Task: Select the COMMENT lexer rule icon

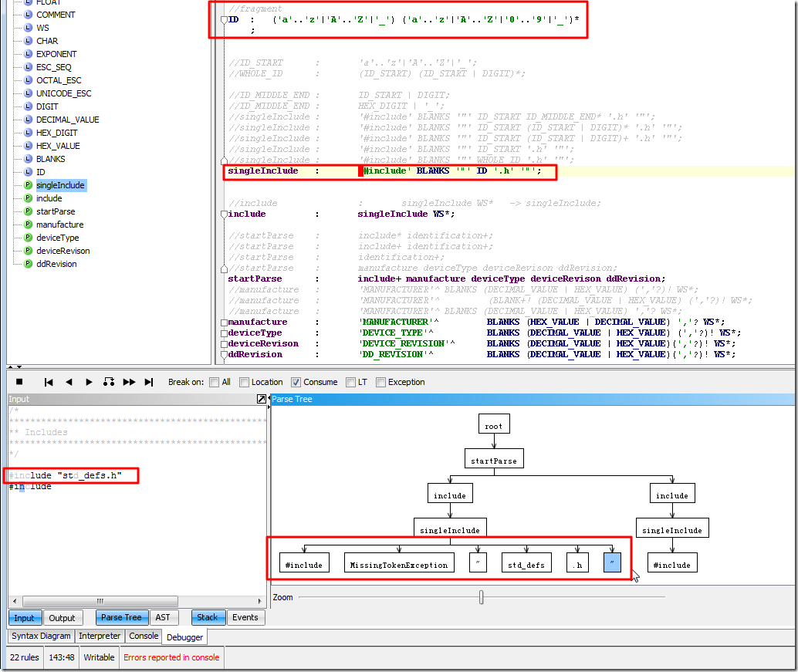Action: pos(29,15)
